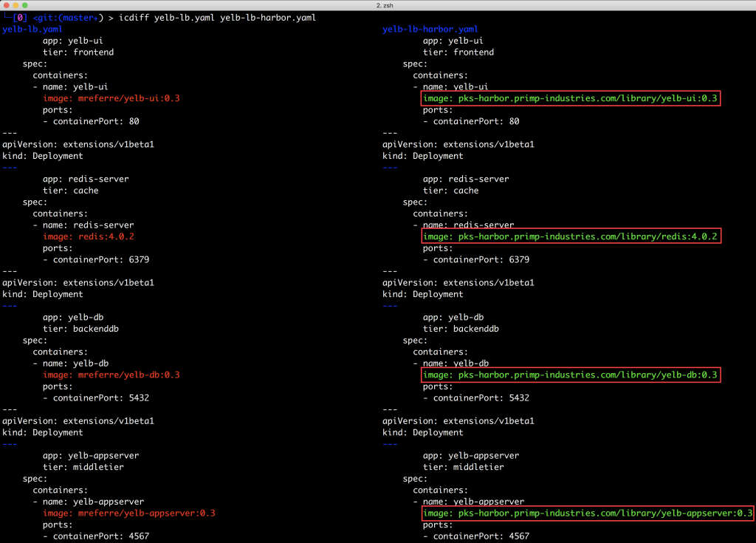Click 'tier: backenddb' in the right pane
Screen dimensions: 756x543
point(461,329)
